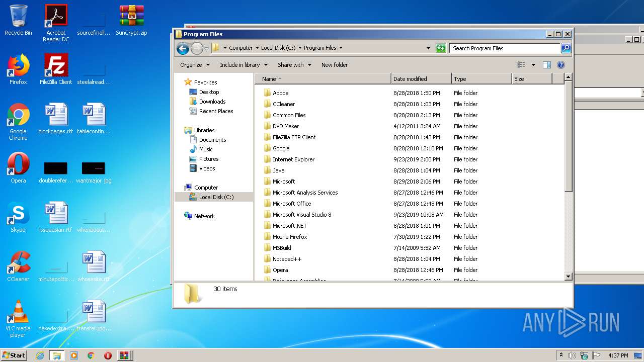Click the Search Program Files field
Image resolution: width=644 pixels, height=362 pixels.
coord(505,48)
